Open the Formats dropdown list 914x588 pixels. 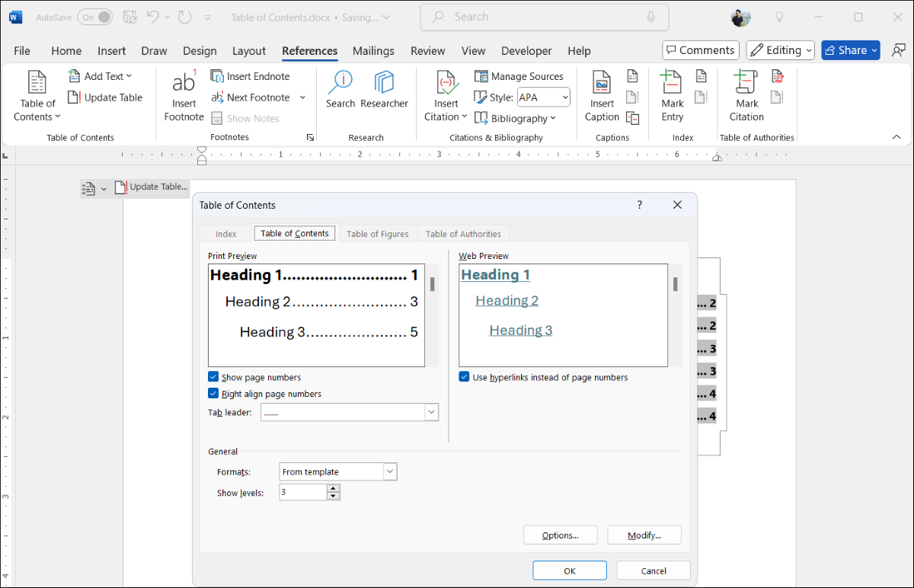click(390, 471)
